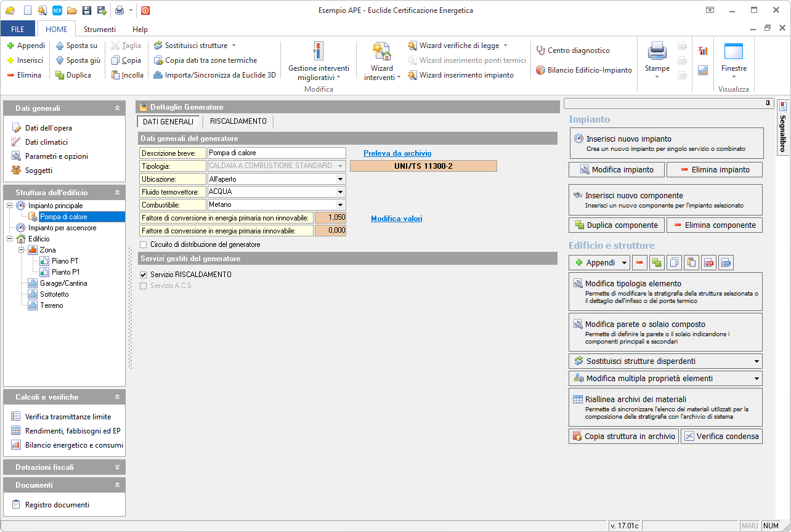This screenshot has width=791, height=532.
Task: Collapse the Impianto principale tree node
Action: (x=9, y=206)
